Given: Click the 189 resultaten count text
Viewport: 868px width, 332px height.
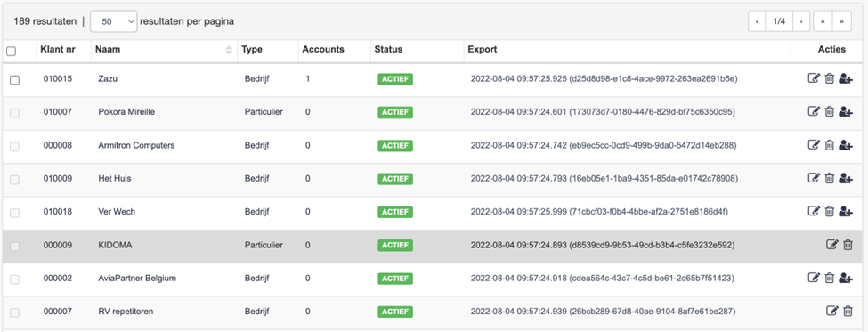Looking at the screenshot, I should click(x=45, y=21).
